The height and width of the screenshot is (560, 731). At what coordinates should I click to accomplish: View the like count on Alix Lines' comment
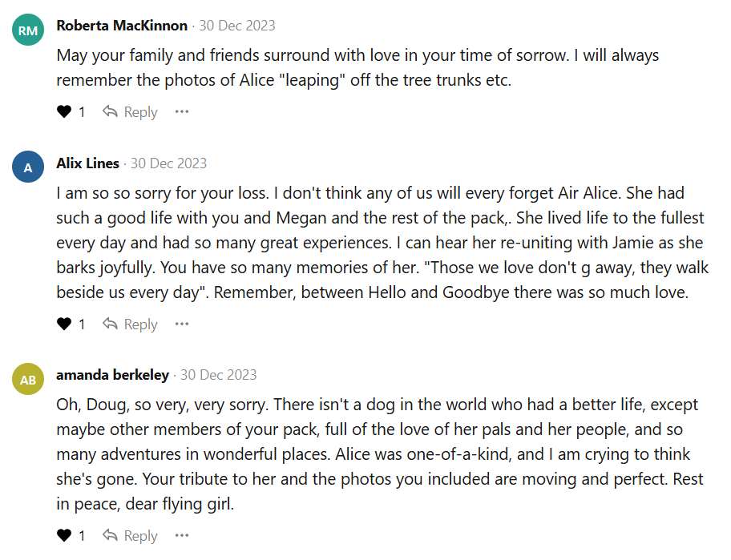point(82,324)
